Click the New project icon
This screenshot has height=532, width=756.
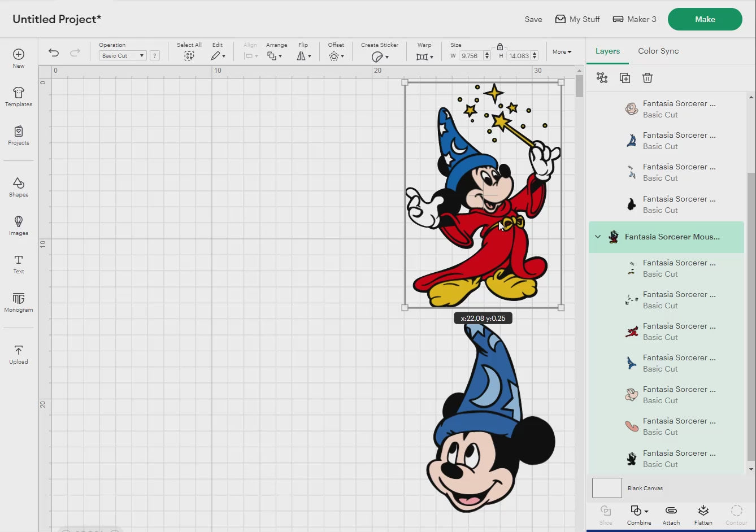(x=19, y=58)
